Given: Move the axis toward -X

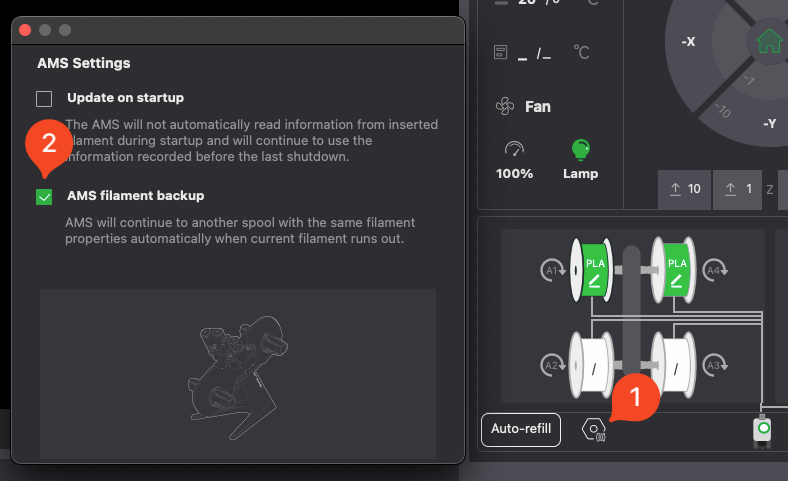Looking at the screenshot, I should pyautogui.click(x=688, y=42).
